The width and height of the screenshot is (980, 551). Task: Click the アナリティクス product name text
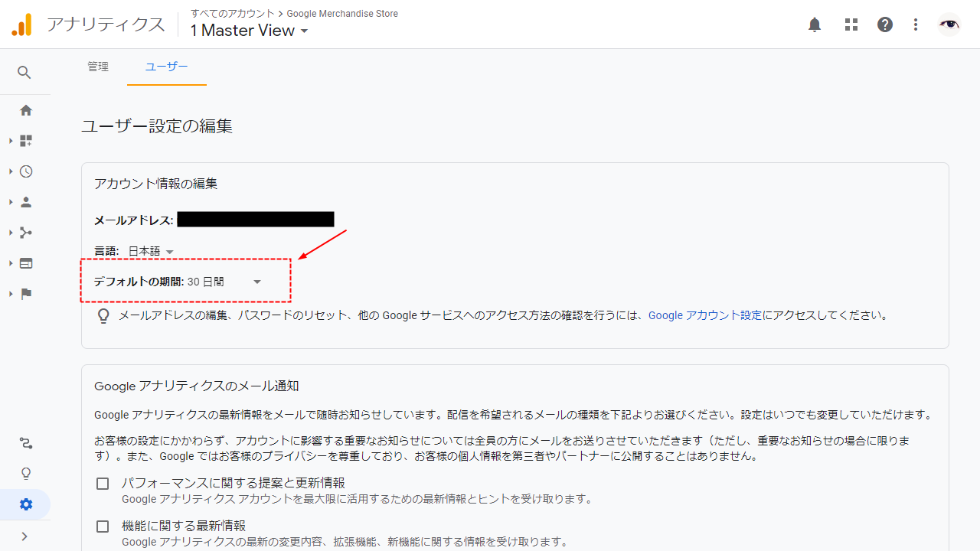(106, 24)
